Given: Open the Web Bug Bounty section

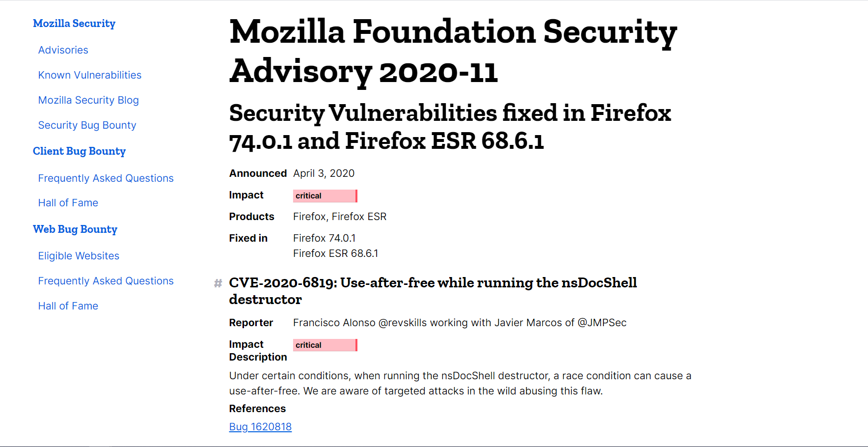Looking at the screenshot, I should pyautogui.click(x=75, y=229).
